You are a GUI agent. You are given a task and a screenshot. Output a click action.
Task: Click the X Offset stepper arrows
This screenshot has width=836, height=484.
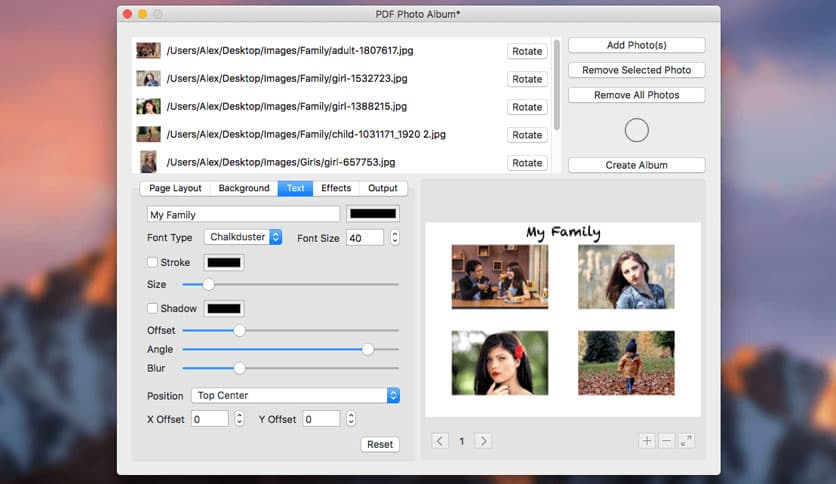239,419
